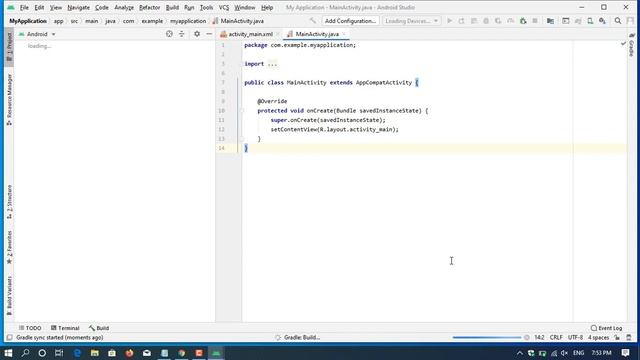This screenshot has height=360, width=640.
Task: Click the MyApplication breadcrumb
Action: coord(28,21)
